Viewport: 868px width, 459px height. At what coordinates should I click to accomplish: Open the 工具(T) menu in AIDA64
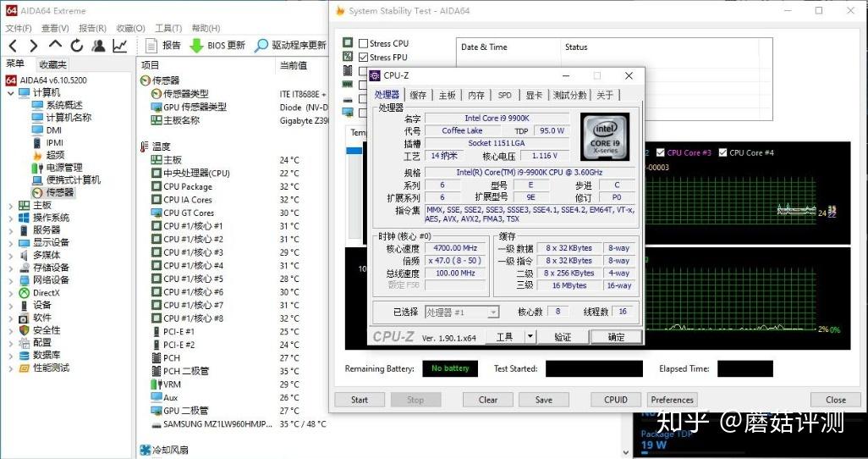pyautogui.click(x=168, y=28)
